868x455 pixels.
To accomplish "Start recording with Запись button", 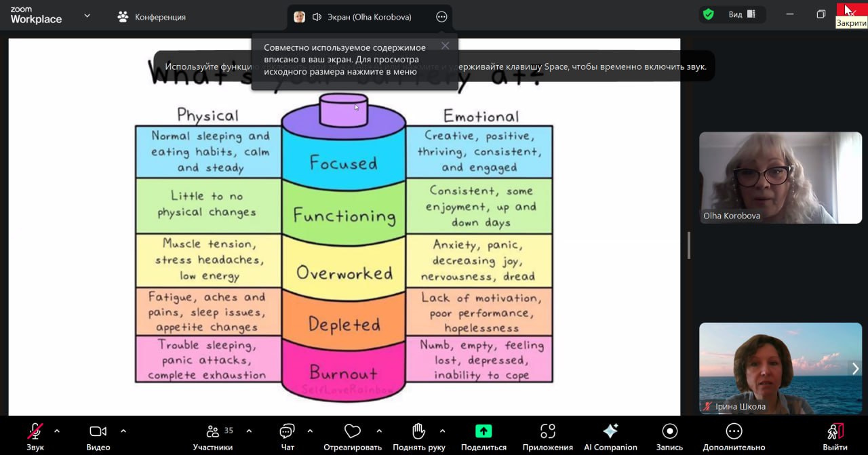I will tap(669, 432).
